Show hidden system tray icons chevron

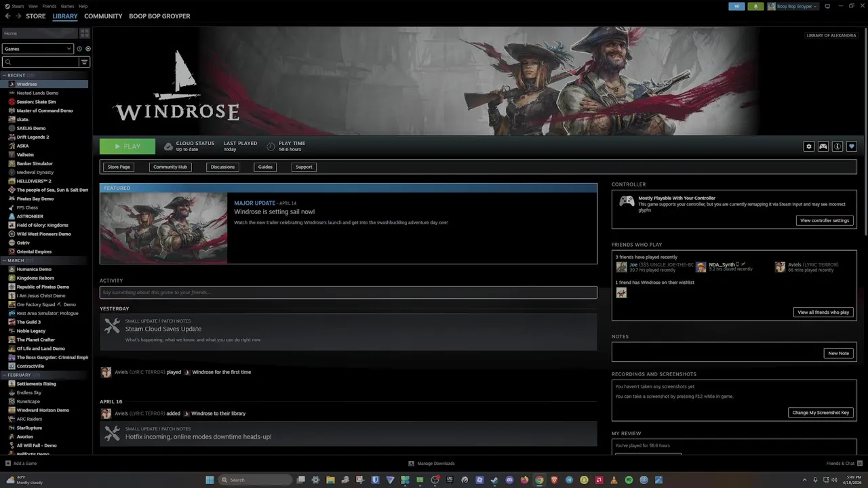805,480
